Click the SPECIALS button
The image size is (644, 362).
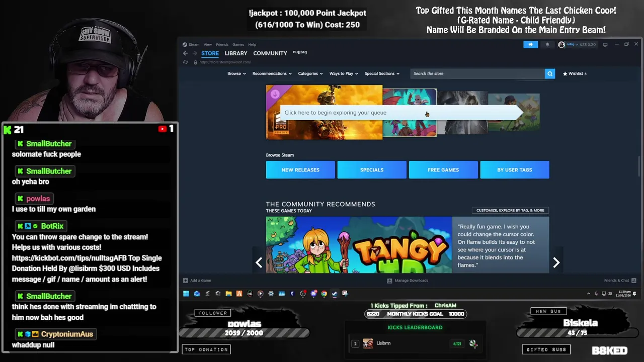click(372, 170)
